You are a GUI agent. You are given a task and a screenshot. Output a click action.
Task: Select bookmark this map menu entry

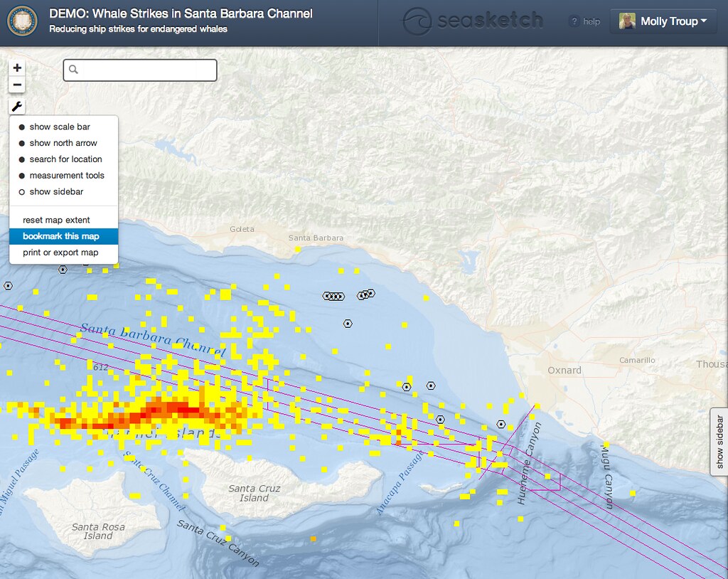[x=61, y=236]
